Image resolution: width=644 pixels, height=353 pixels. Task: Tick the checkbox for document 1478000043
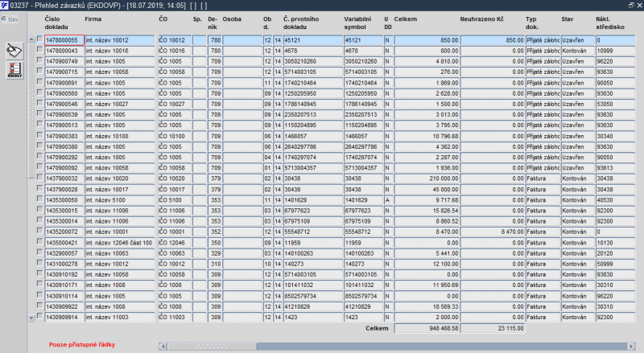click(39, 49)
